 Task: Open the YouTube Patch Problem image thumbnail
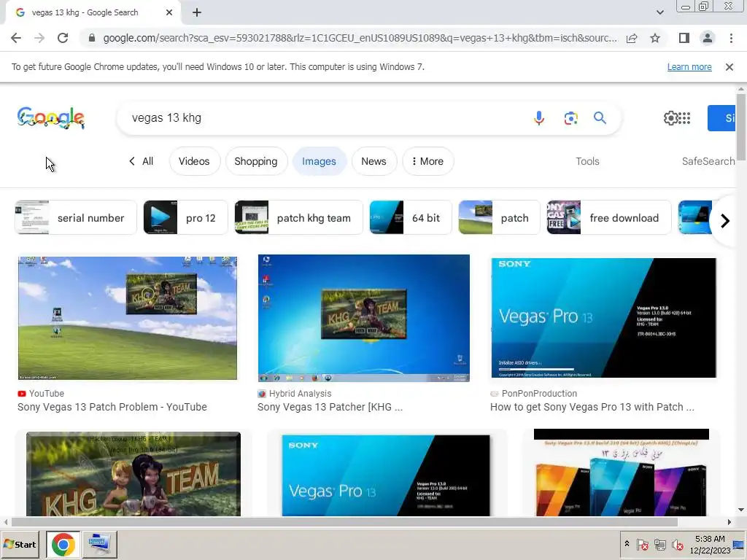(x=128, y=318)
